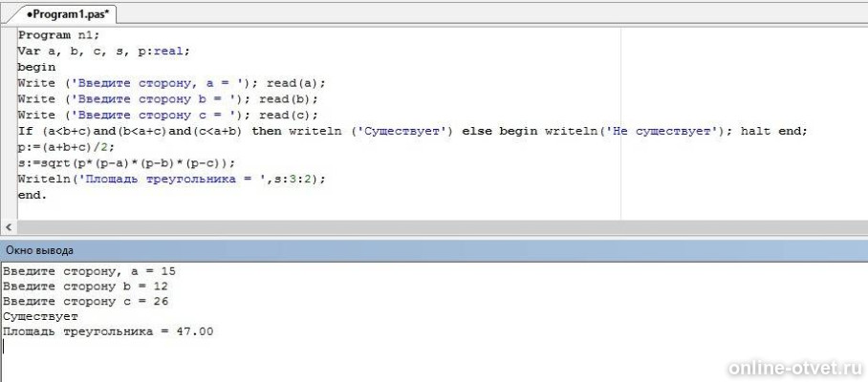Click the read(b) statement in code
This screenshot has height=382, width=868.
288,98
